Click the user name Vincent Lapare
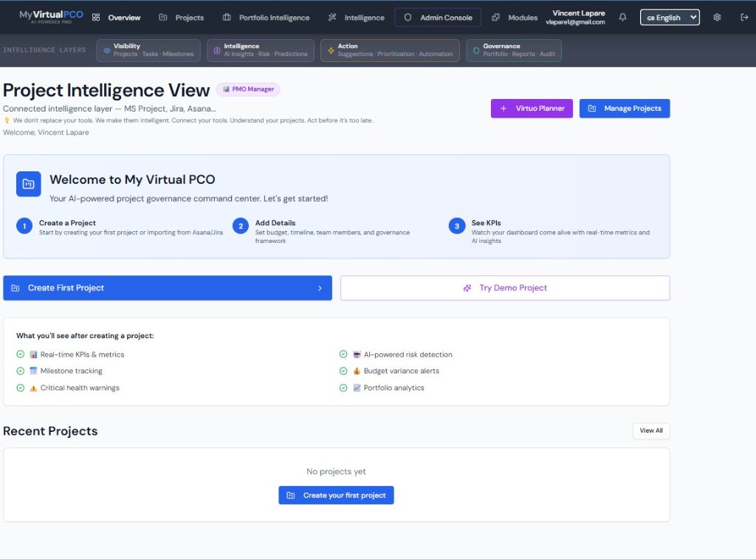Image resolution: width=756 pixels, height=559 pixels. (579, 13)
